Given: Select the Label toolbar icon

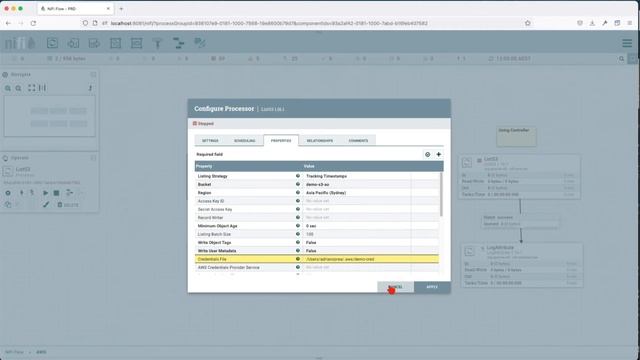Looking at the screenshot, I should click(200, 43).
